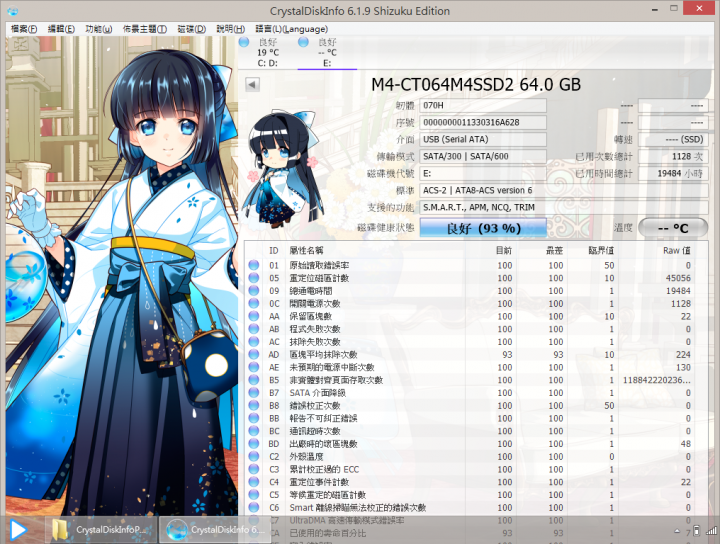
Task: Click status orb for attribute BD 出廠時的壞區塊數
Action: [253, 443]
